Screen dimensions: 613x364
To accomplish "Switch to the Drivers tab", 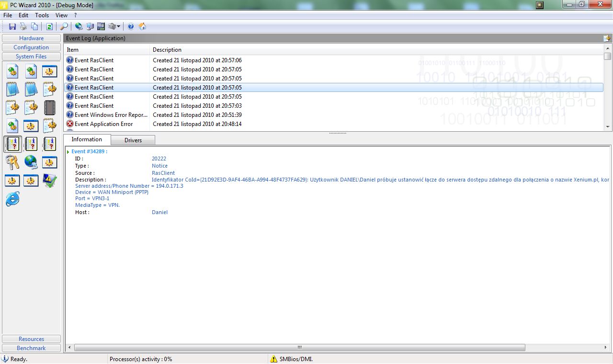I will (133, 140).
